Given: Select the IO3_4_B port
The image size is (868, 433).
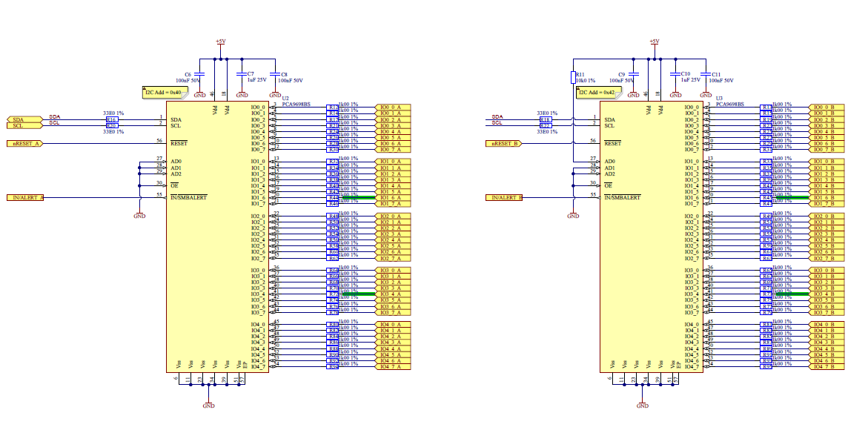Looking at the screenshot, I should point(827,294).
